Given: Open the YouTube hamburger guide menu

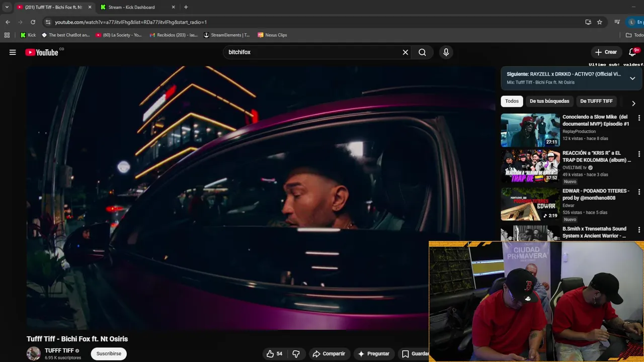Looking at the screenshot, I should (x=13, y=52).
